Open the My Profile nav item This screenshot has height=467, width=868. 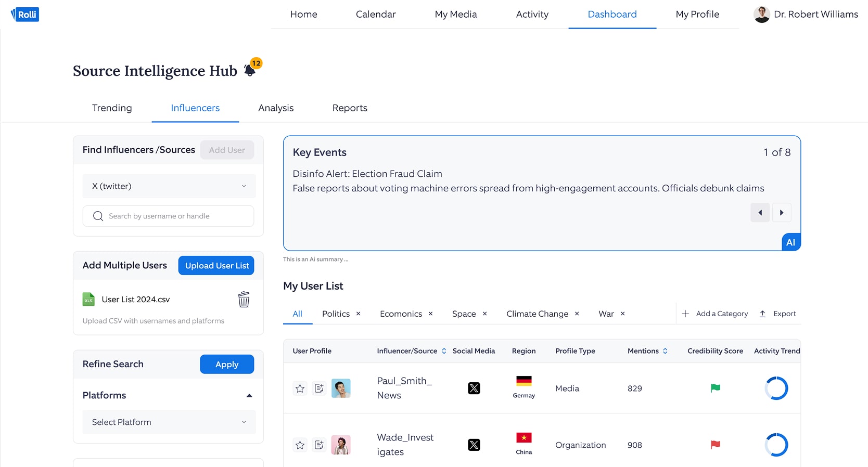pos(698,15)
